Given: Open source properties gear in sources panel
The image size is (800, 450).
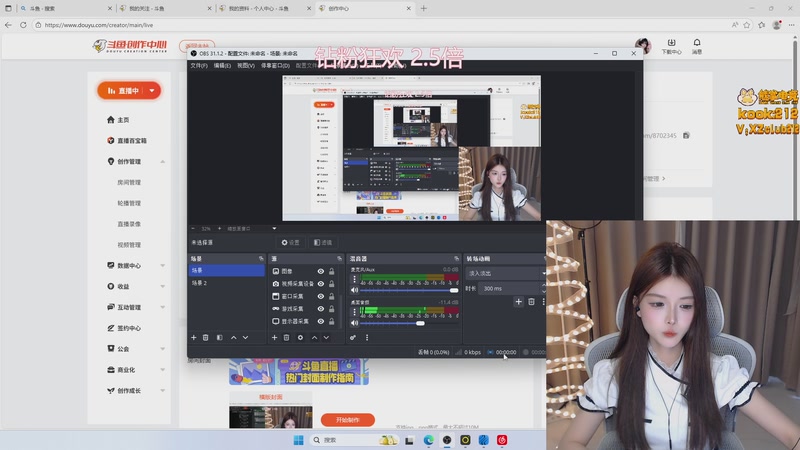Looking at the screenshot, I should [x=301, y=338].
